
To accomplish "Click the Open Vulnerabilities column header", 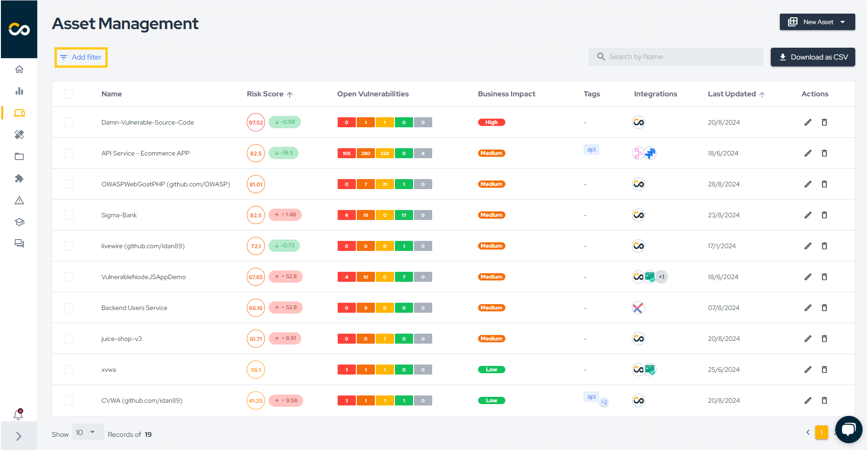I will click(x=373, y=94).
